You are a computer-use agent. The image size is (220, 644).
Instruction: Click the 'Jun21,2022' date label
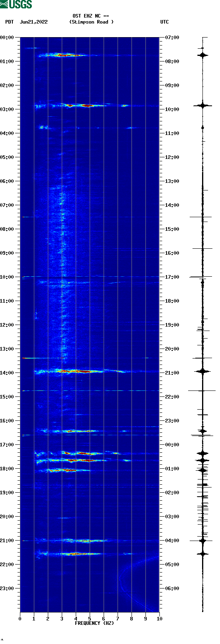[33, 22]
